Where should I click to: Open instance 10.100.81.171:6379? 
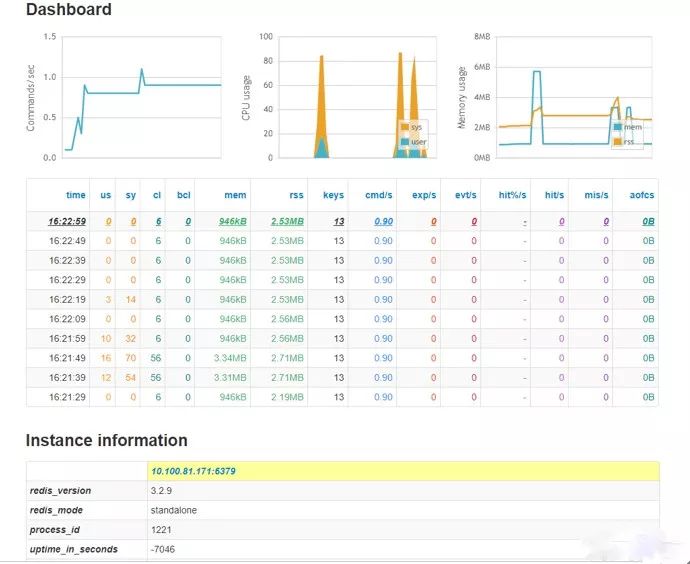coord(192,470)
